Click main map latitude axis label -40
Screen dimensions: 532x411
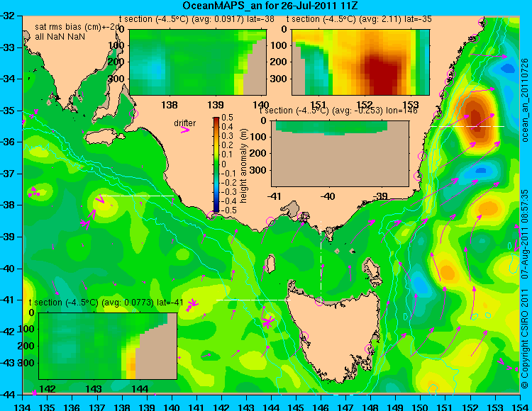tap(8, 269)
